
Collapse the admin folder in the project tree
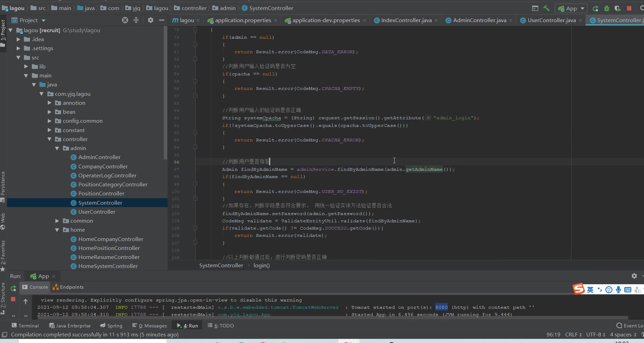coord(57,148)
